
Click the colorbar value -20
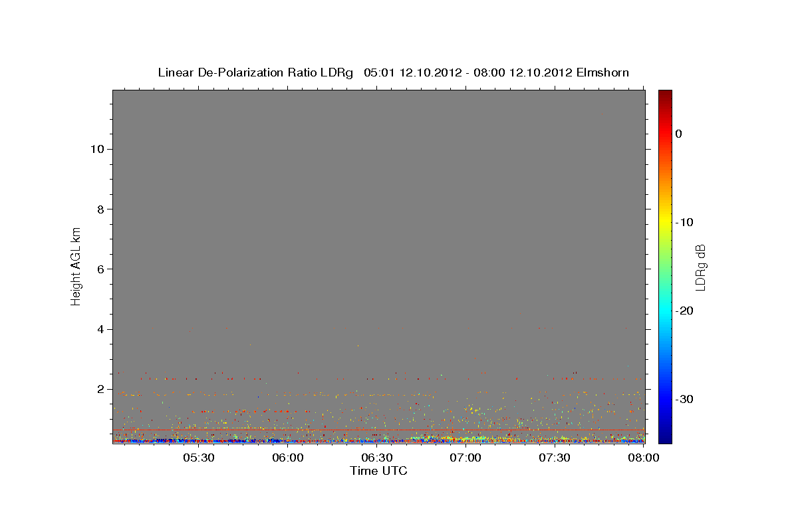(x=685, y=311)
